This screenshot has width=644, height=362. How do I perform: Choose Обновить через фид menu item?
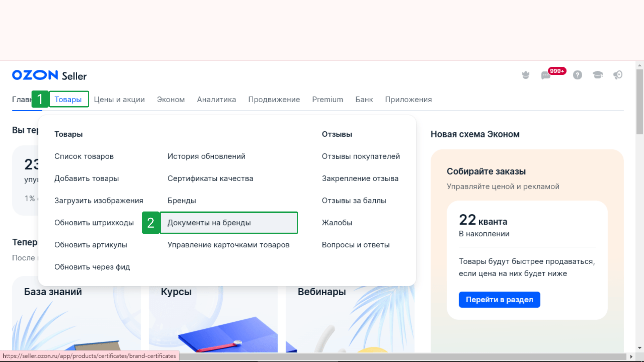pos(92,267)
